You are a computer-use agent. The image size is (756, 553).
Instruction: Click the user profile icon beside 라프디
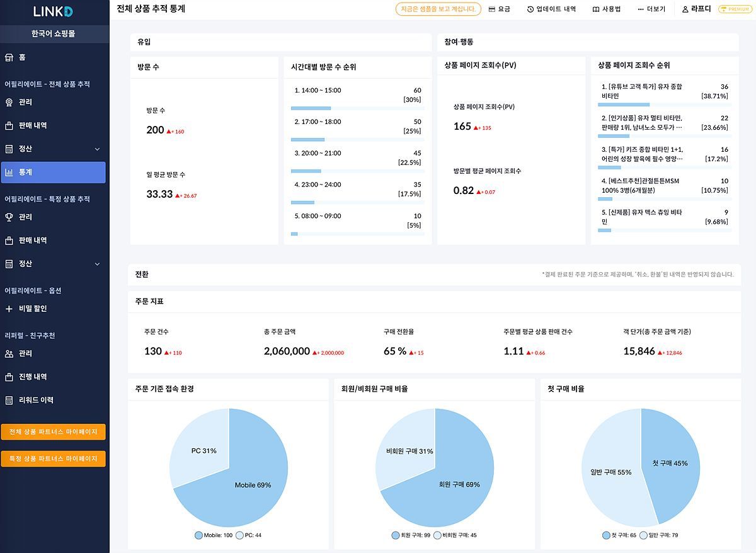point(685,9)
